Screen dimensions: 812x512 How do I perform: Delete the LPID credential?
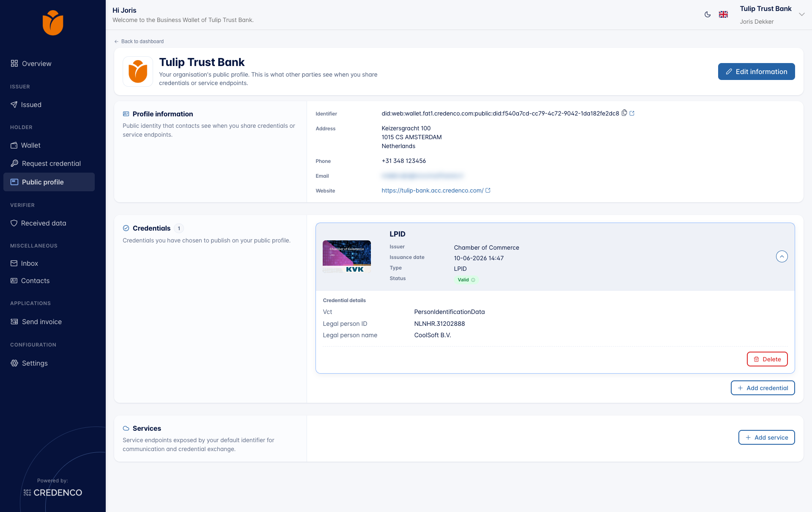click(767, 359)
